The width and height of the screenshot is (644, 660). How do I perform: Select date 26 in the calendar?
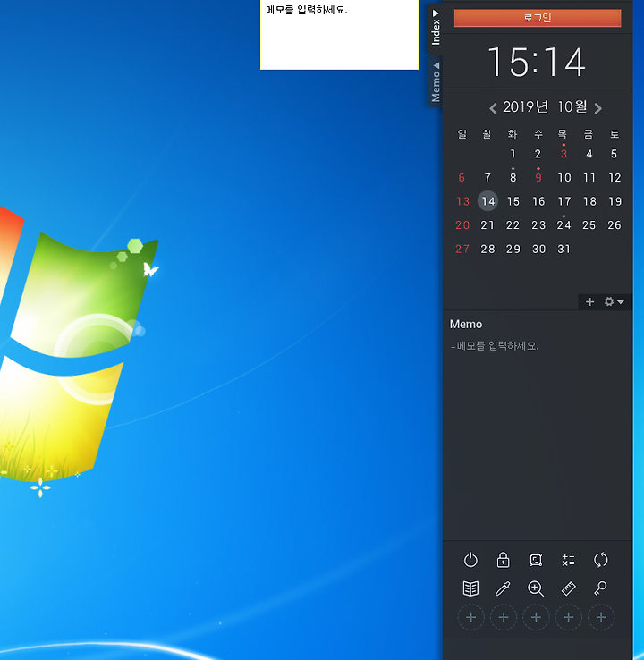tap(614, 225)
